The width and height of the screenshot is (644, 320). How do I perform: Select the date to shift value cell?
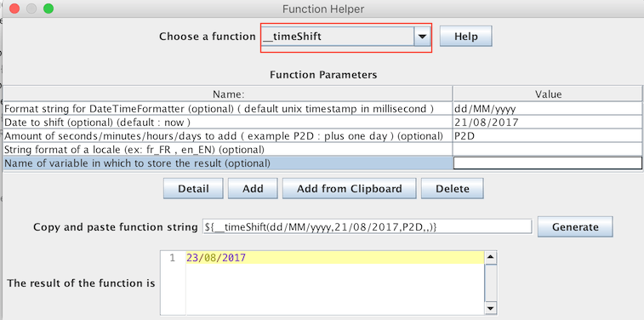[548, 122]
